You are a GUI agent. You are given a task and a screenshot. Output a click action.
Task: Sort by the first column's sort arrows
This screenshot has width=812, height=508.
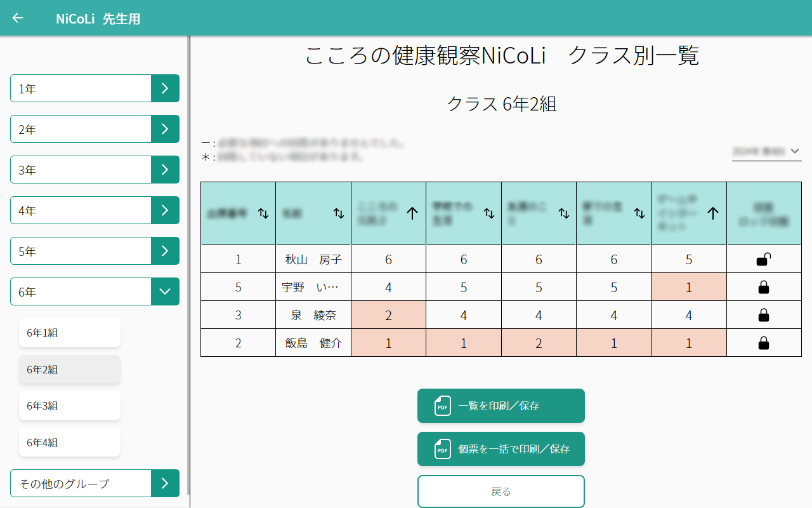point(263,213)
